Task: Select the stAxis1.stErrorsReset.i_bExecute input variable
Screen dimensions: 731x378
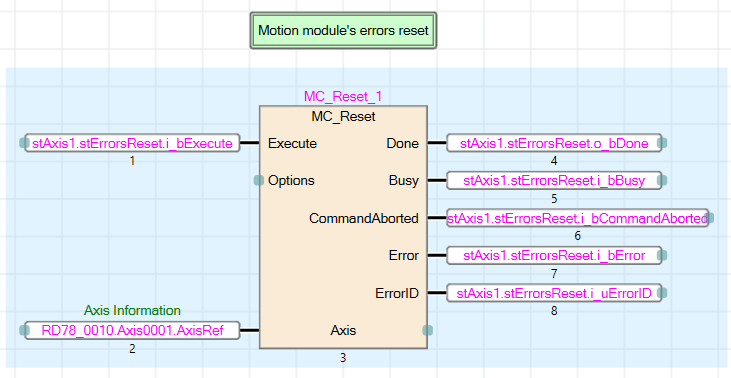Action: [132, 143]
